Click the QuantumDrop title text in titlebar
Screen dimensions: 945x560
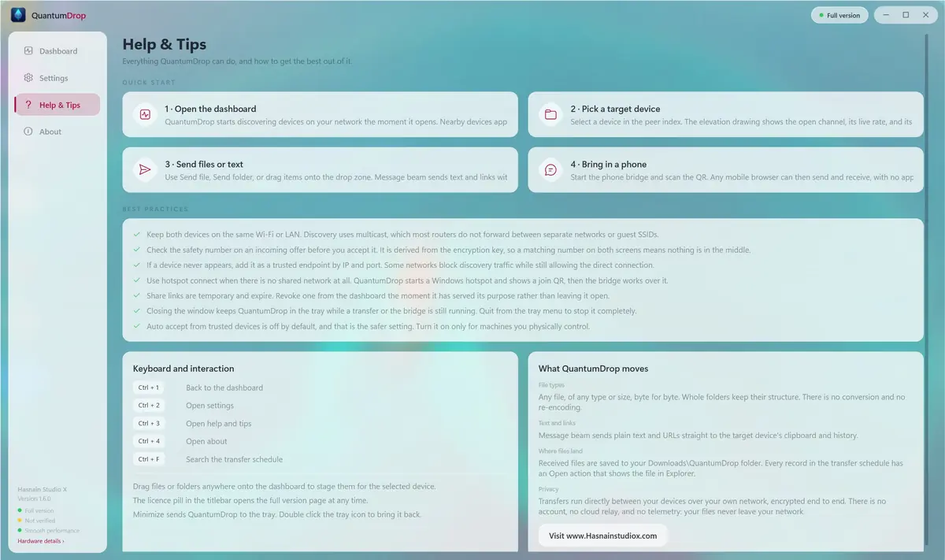[60, 15]
